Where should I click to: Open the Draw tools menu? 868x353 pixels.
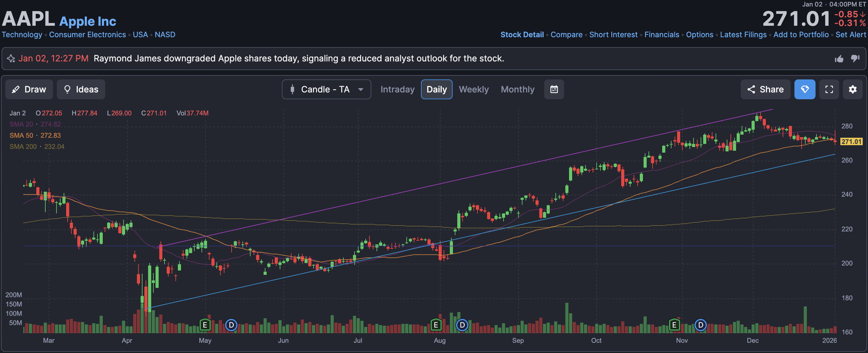pyautogui.click(x=29, y=89)
